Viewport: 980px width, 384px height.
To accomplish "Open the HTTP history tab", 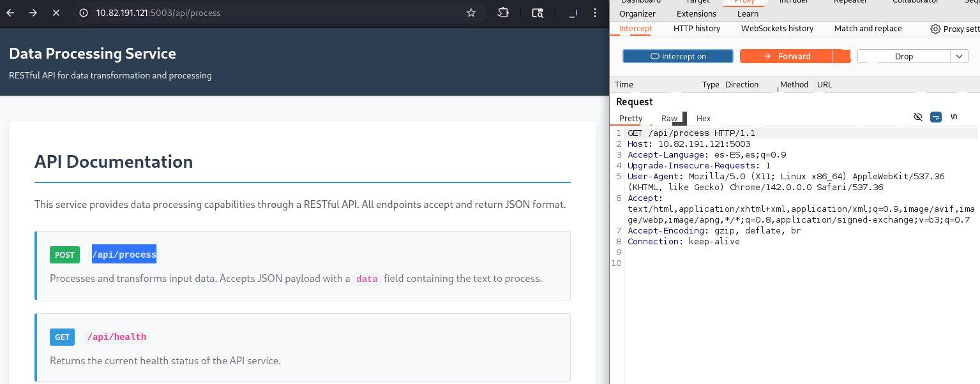I will (x=697, y=29).
